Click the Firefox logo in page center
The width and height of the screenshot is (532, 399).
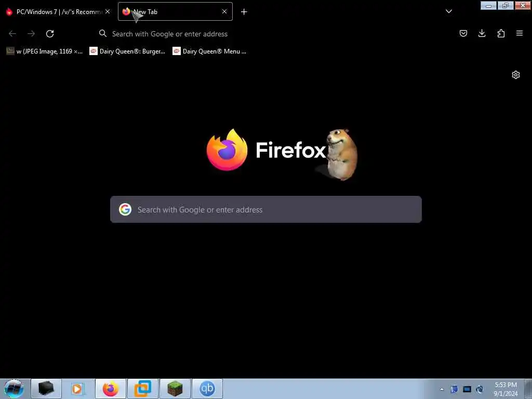[x=227, y=150]
